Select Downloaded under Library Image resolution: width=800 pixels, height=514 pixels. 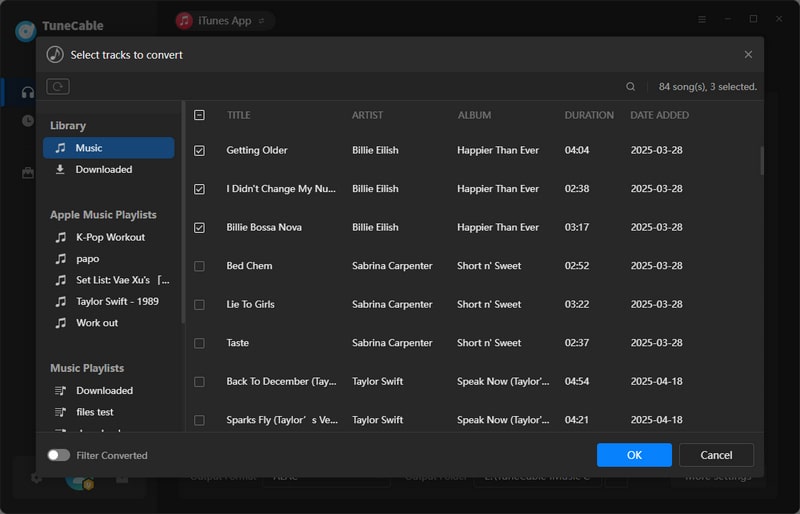(109, 169)
